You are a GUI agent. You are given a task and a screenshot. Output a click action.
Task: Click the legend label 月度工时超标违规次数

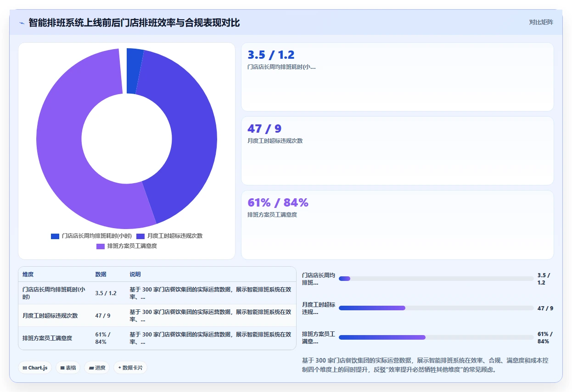175,236
